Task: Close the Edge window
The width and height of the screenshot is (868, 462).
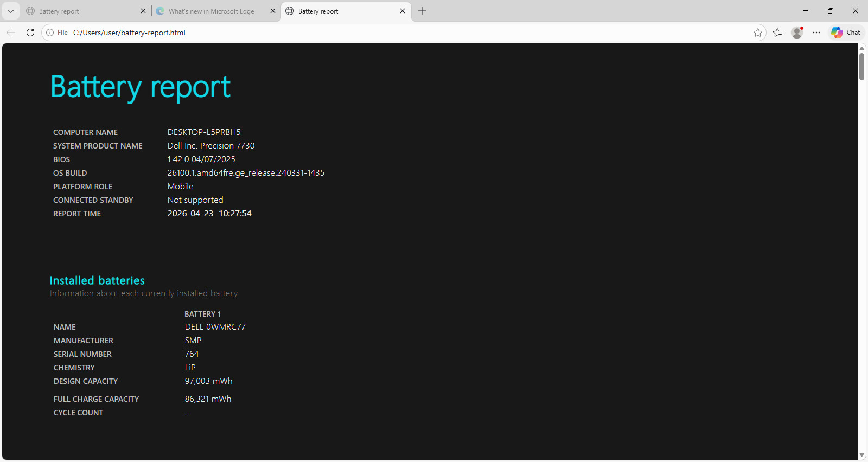Action: pos(856,11)
